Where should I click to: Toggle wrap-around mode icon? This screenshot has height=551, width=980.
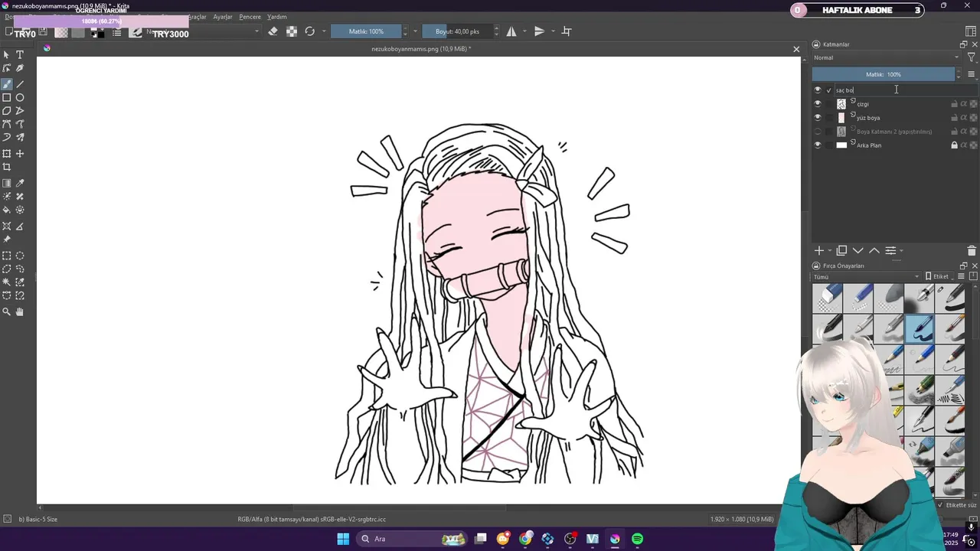click(567, 31)
